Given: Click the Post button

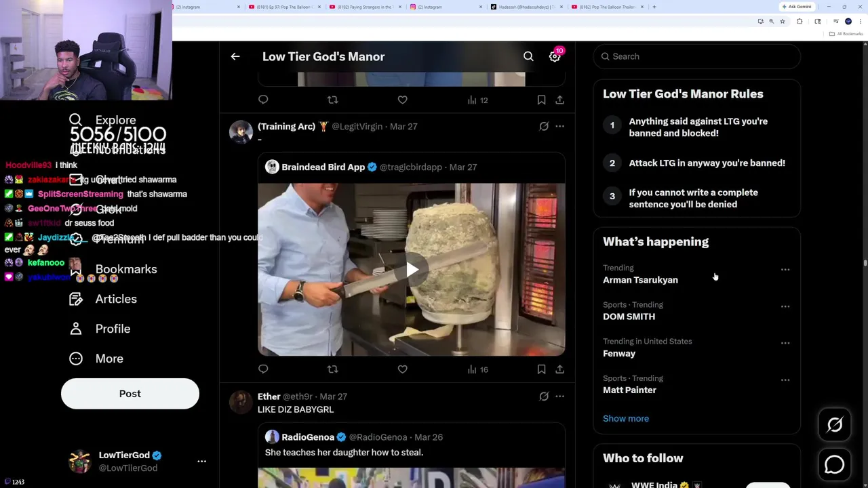Looking at the screenshot, I should [x=130, y=394].
